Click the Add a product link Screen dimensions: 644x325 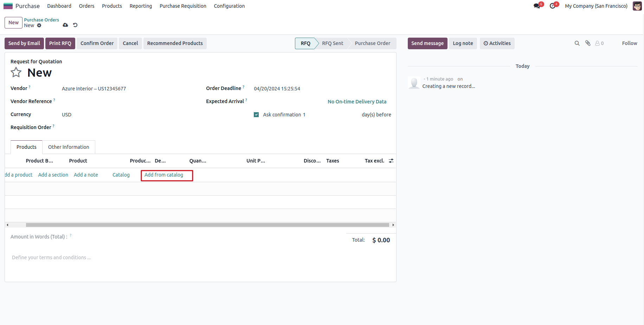[19, 175]
